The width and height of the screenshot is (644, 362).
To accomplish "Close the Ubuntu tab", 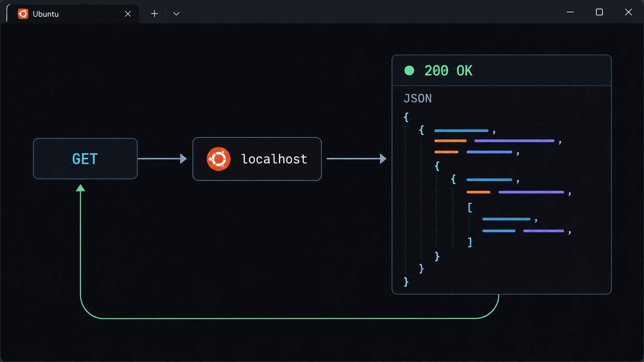I will pos(128,14).
